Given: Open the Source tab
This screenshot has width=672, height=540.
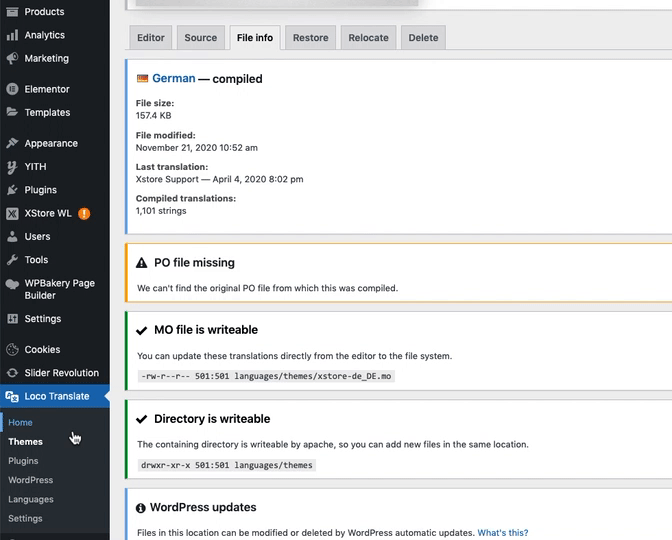Looking at the screenshot, I should pos(200,38).
